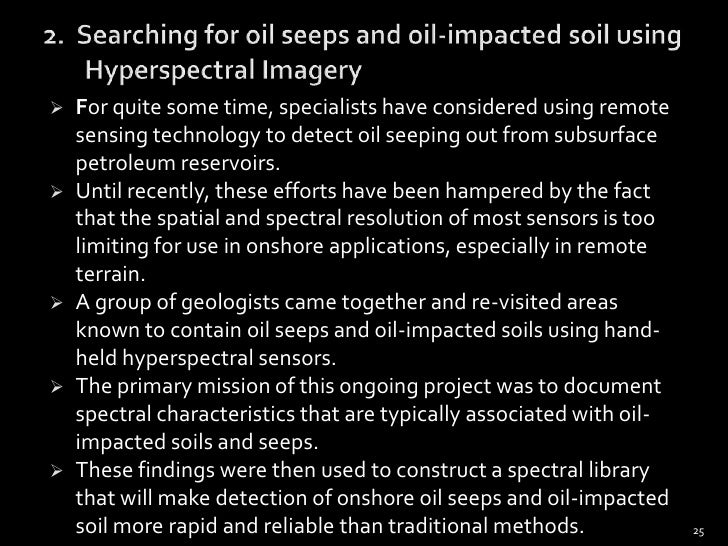Image resolution: width=728 pixels, height=546 pixels.
Task: Click the 'Hyperspectral Imagery' title line
Action: 223,71
